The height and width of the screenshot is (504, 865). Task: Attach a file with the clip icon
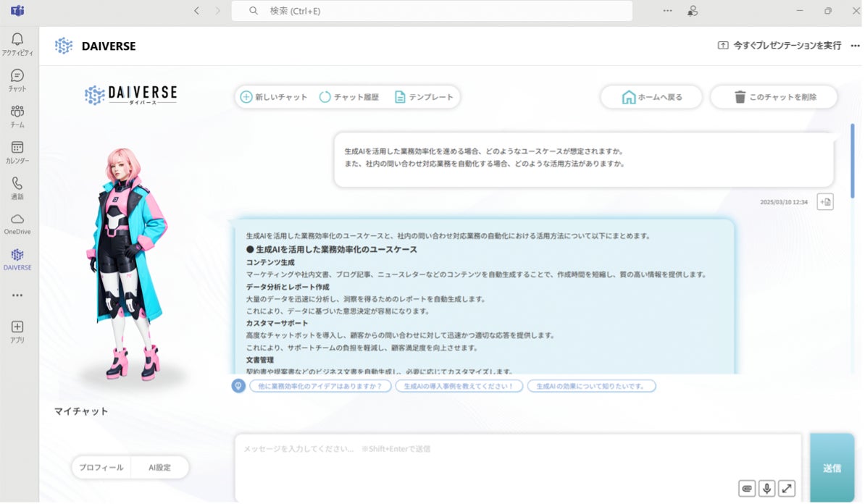tap(747, 489)
